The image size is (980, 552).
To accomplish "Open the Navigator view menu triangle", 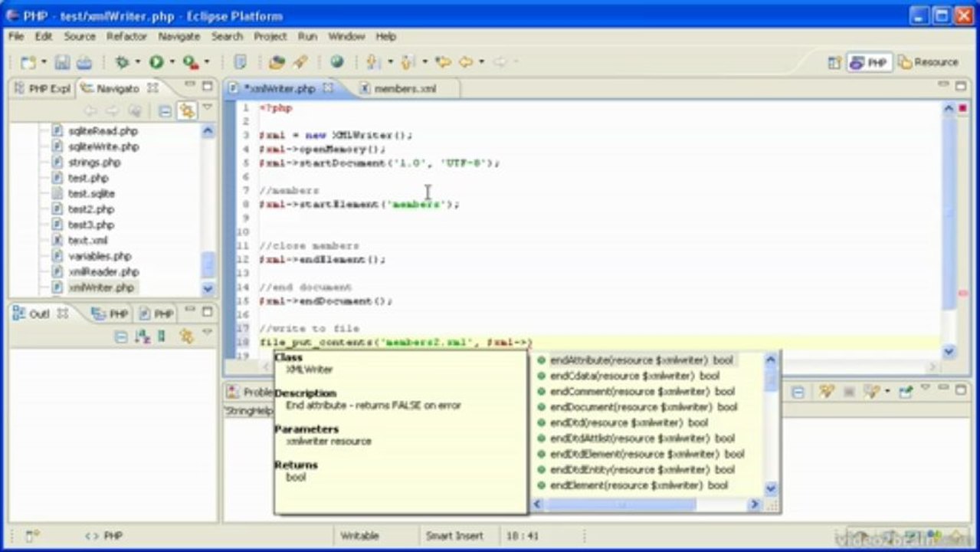I will tap(207, 108).
